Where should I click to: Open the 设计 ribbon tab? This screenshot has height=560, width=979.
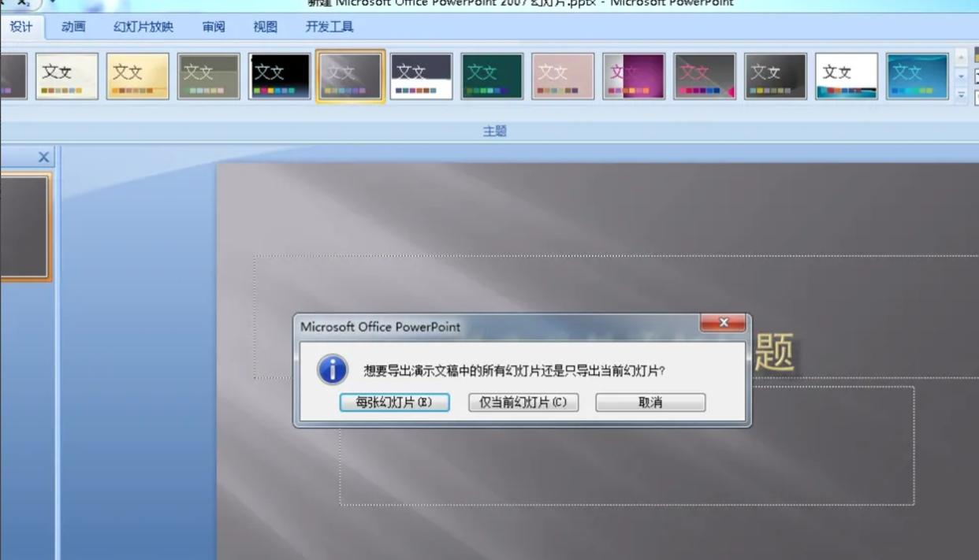tap(21, 27)
